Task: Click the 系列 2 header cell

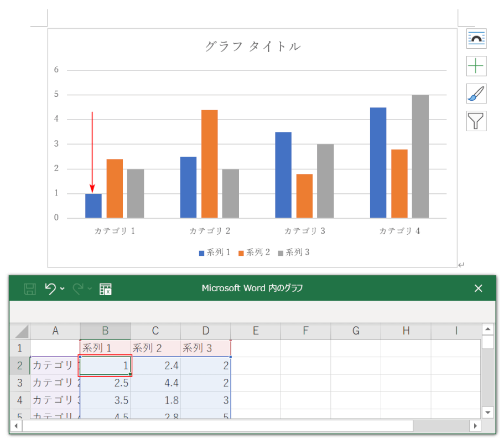Action: 155,348
